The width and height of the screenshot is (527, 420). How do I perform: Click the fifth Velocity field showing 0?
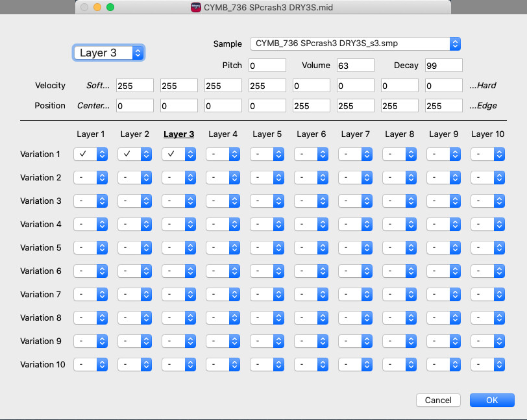312,86
